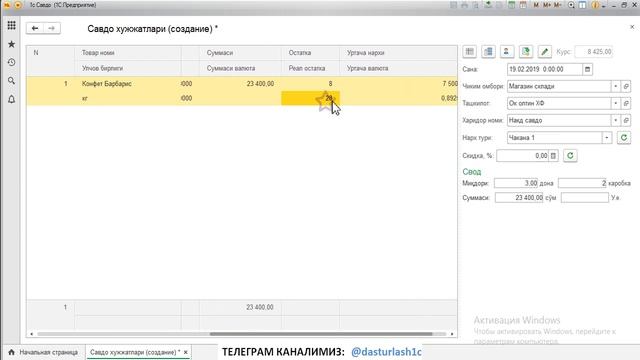Viewport: 640px width, 360px height.
Task: Expand the Накд савдо dropdown arrow
Action: pos(616,120)
